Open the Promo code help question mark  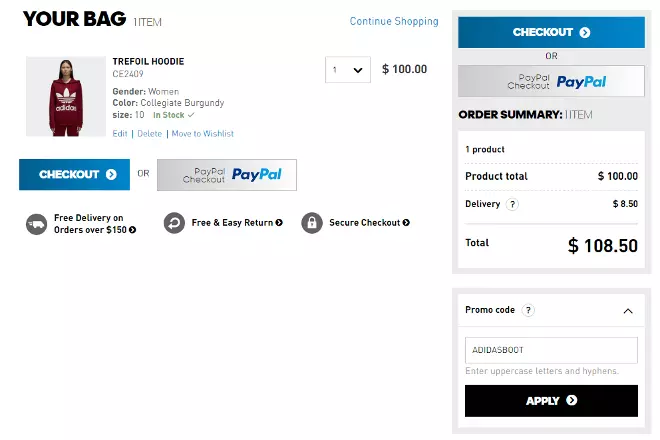coord(528,310)
